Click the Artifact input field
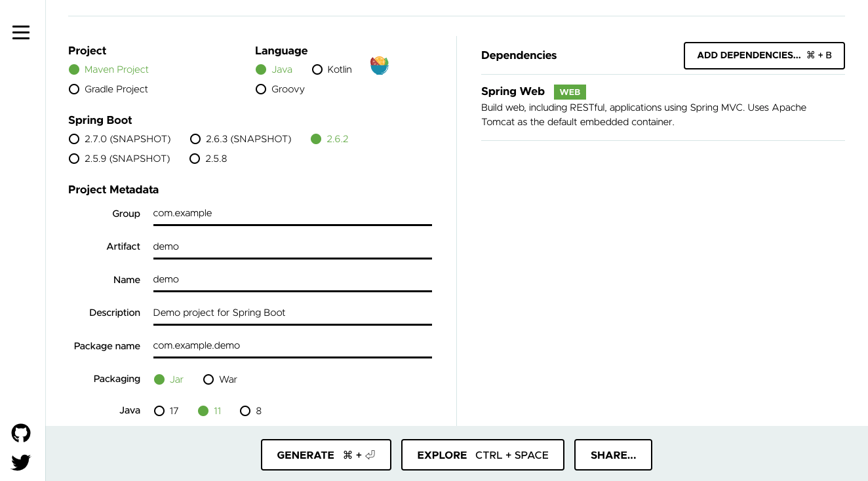This screenshot has width=868, height=481. 292,246
